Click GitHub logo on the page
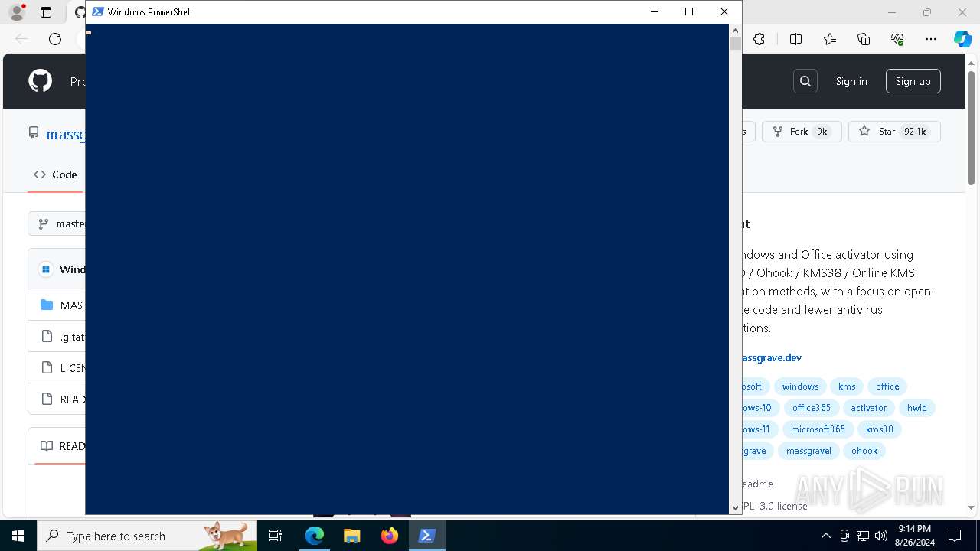 pyautogui.click(x=41, y=81)
